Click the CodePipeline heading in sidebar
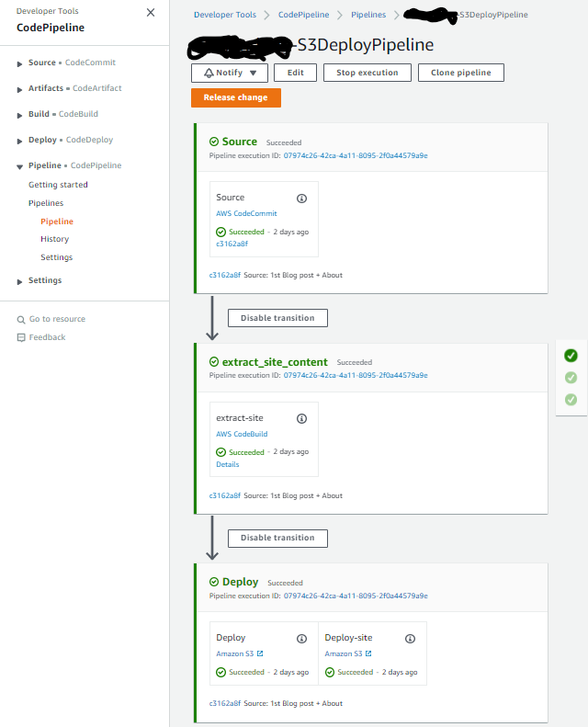The image size is (588, 727). [x=51, y=28]
